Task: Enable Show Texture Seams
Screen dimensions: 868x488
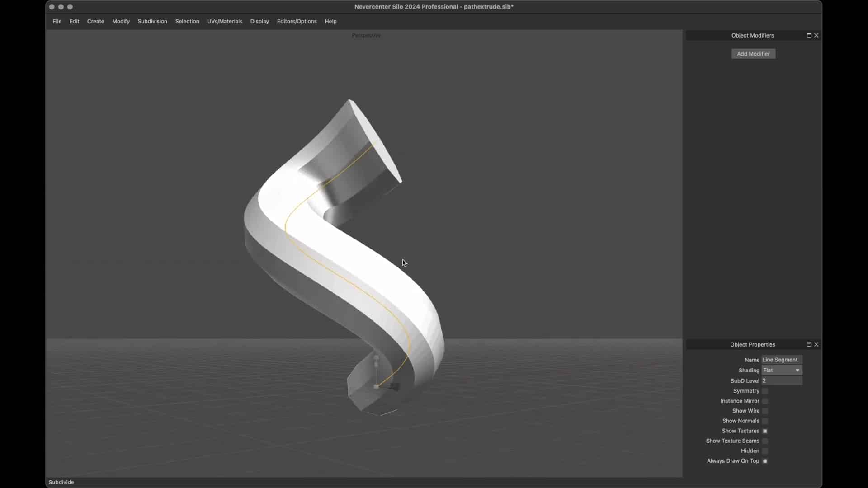Action: click(765, 441)
